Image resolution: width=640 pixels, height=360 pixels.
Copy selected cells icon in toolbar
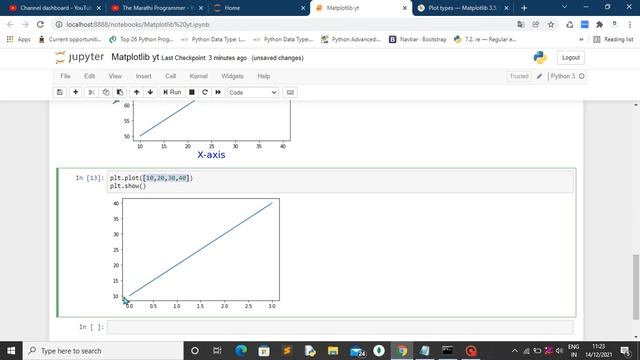coord(106,92)
